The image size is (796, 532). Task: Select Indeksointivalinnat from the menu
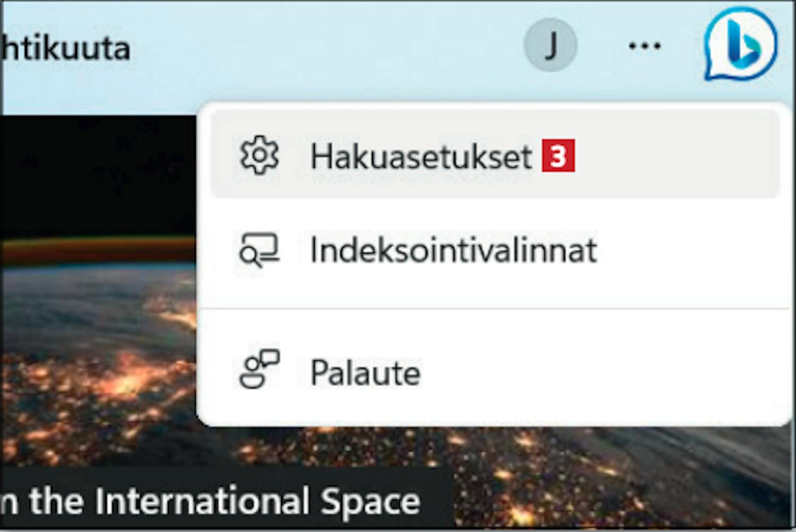pos(495,250)
